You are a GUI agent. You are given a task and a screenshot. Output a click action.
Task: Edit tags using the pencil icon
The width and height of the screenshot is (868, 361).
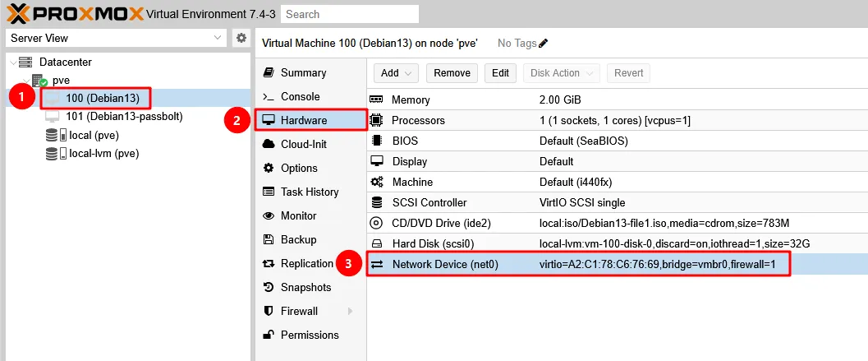coord(543,44)
